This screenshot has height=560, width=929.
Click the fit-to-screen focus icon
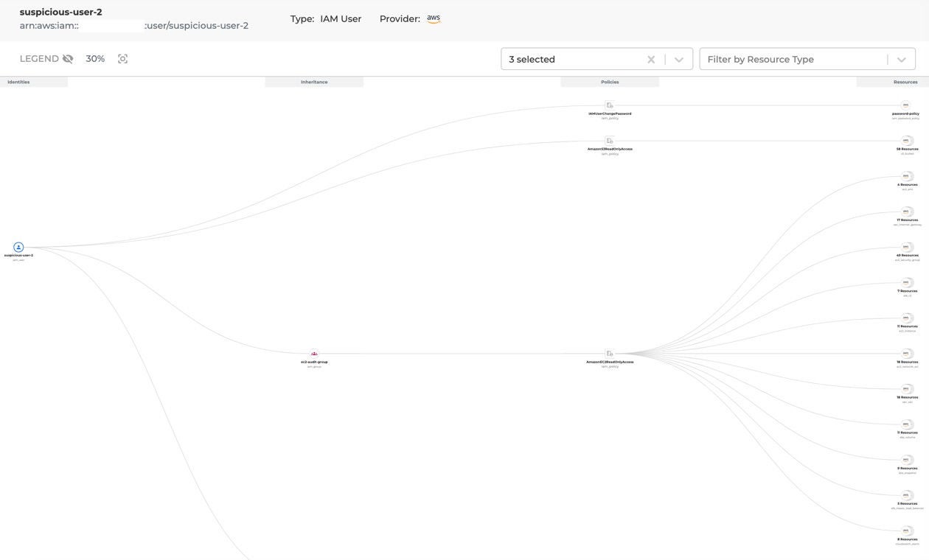point(123,59)
